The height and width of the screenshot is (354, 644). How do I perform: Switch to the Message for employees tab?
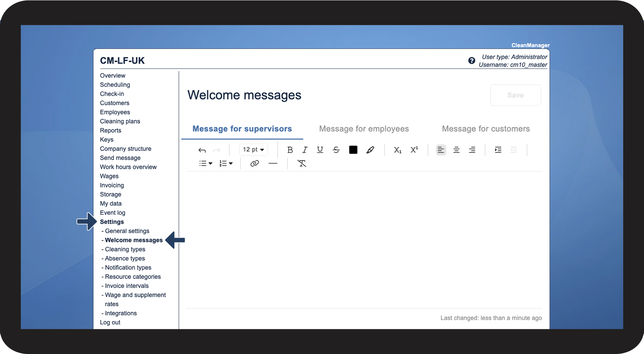364,128
